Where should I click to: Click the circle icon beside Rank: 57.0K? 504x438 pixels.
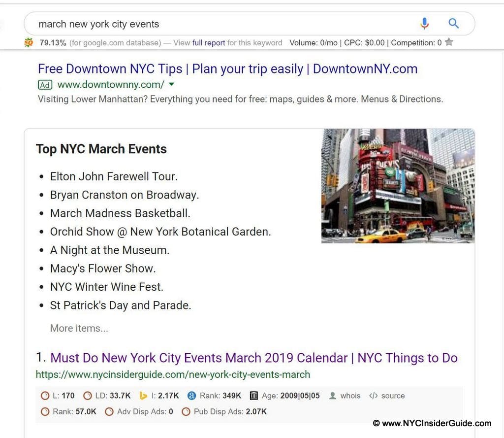pos(45,411)
